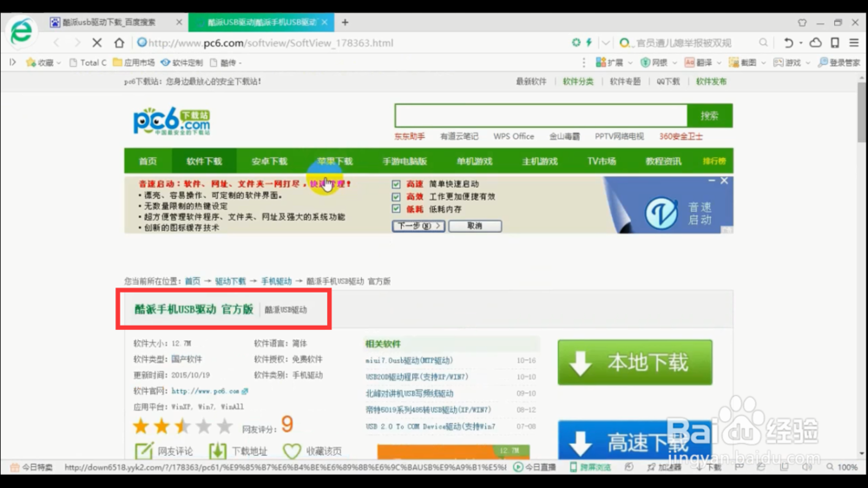Toggle the 高速 简单快速启动 checkbox
The image size is (868, 488).
pos(396,184)
